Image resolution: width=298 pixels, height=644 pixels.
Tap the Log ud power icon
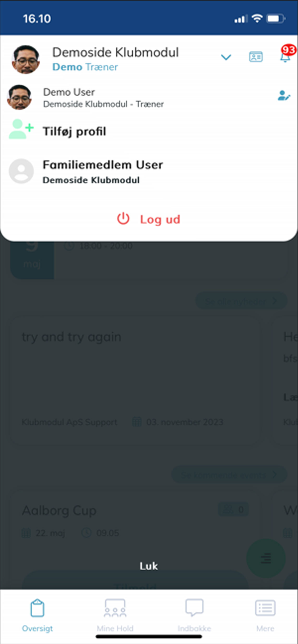123,218
